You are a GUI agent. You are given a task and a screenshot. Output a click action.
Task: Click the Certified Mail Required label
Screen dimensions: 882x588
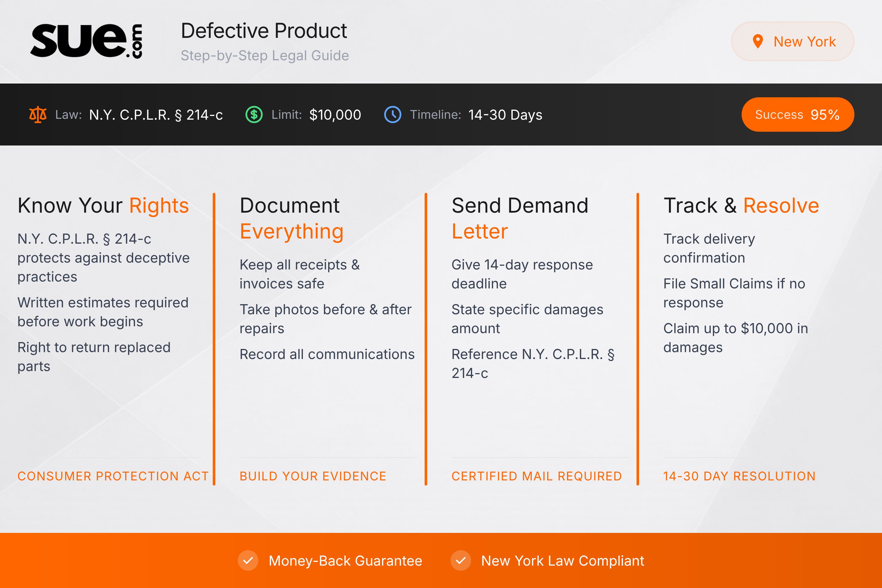537,476
